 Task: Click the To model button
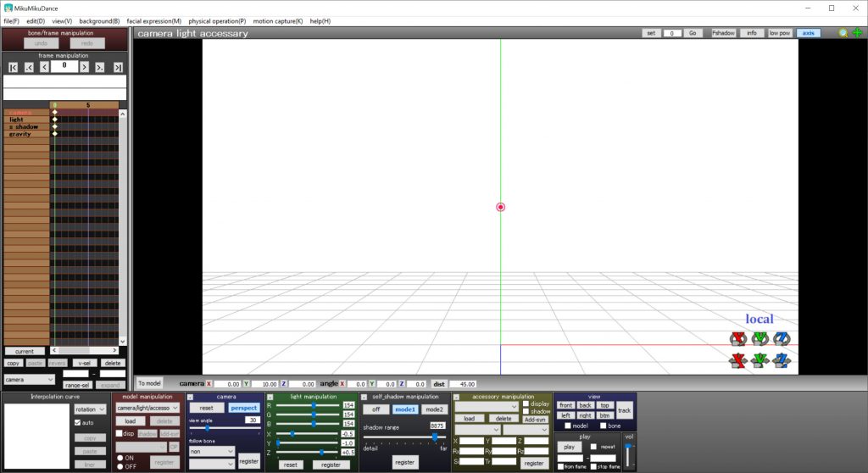click(149, 383)
